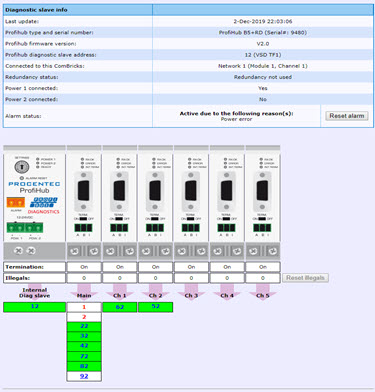Viewport: 375px width, 392px height.
Task: Click the green power connector block
Action: coord(25,228)
